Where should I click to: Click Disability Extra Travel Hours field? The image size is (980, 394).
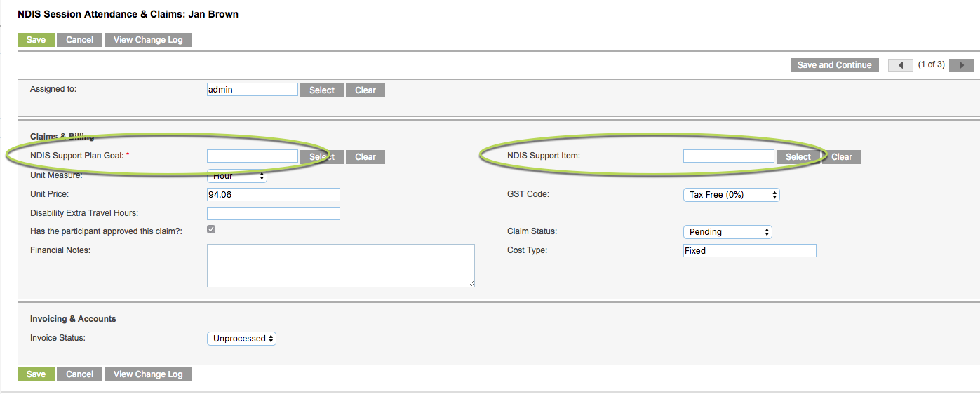pyautogui.click(x=274, y=213)
